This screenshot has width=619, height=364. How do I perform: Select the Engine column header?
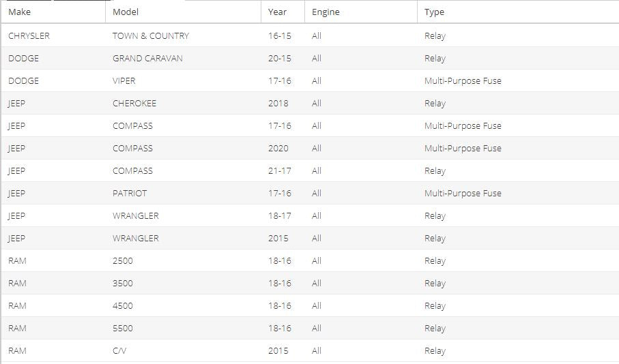361,12
